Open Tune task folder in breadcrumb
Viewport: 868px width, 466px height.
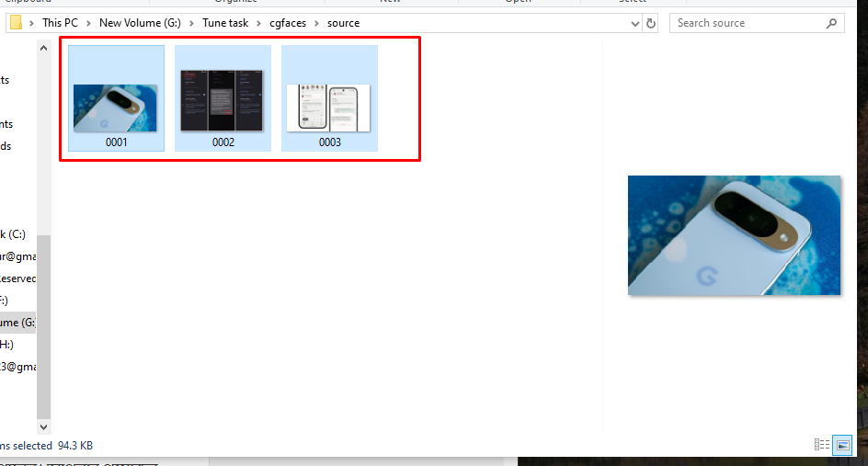225,23
